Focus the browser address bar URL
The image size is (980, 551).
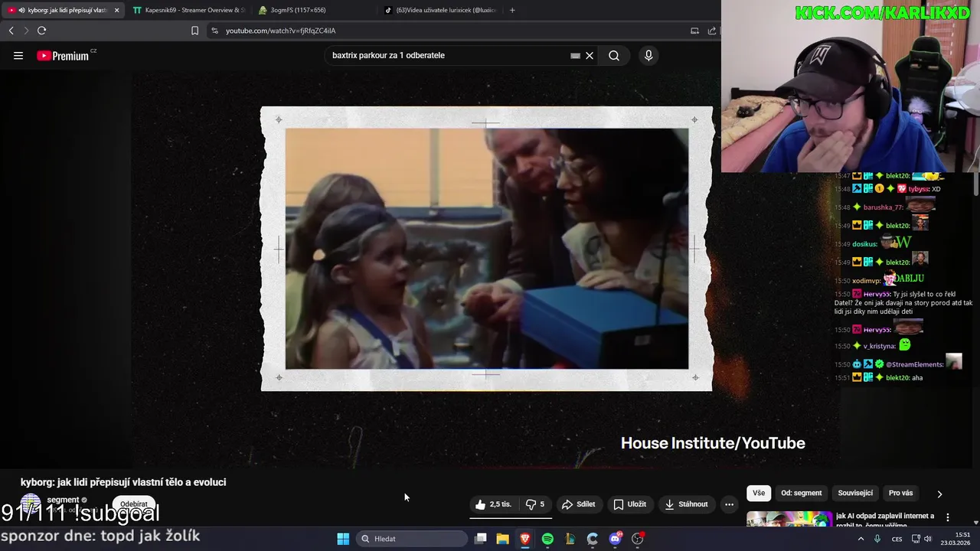click(x=280, y=31)
